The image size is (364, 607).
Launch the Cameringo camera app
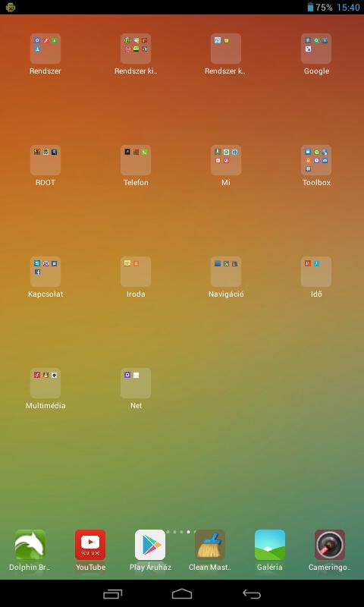[330, 545]
